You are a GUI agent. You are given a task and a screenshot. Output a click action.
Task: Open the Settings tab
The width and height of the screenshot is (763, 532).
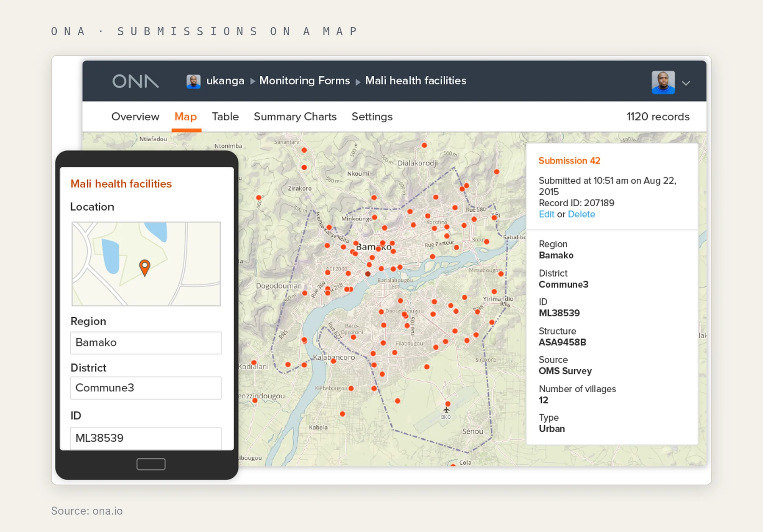[x=372, y=116]
